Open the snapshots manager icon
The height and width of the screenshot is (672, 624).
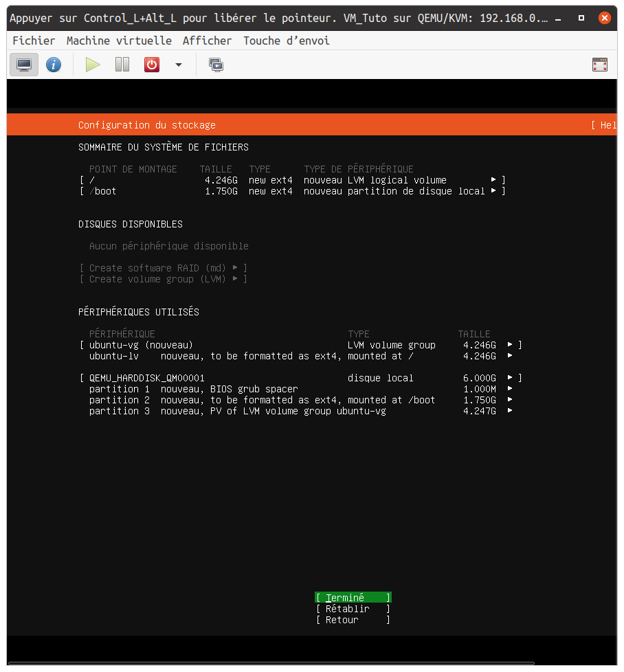pyautogui.click(x=216, y=65)
